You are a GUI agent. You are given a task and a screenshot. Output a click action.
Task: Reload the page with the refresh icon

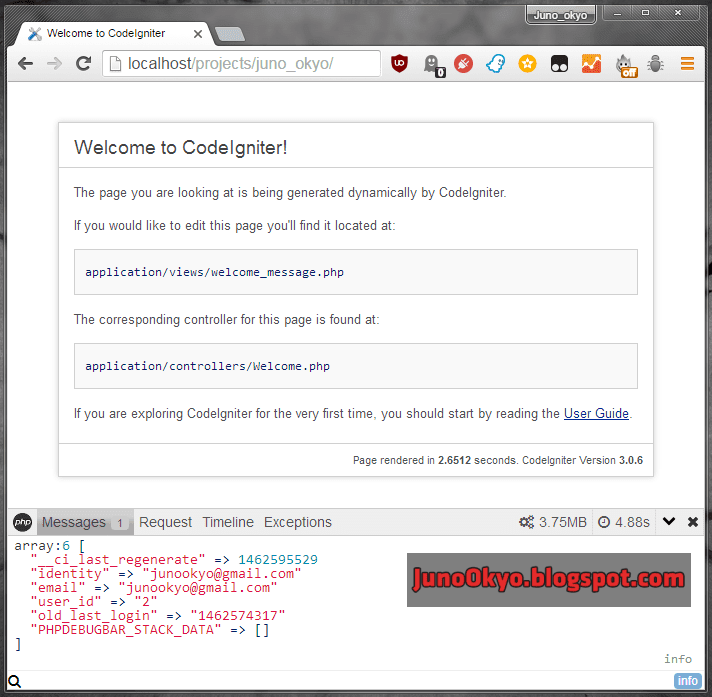point(84,64)
